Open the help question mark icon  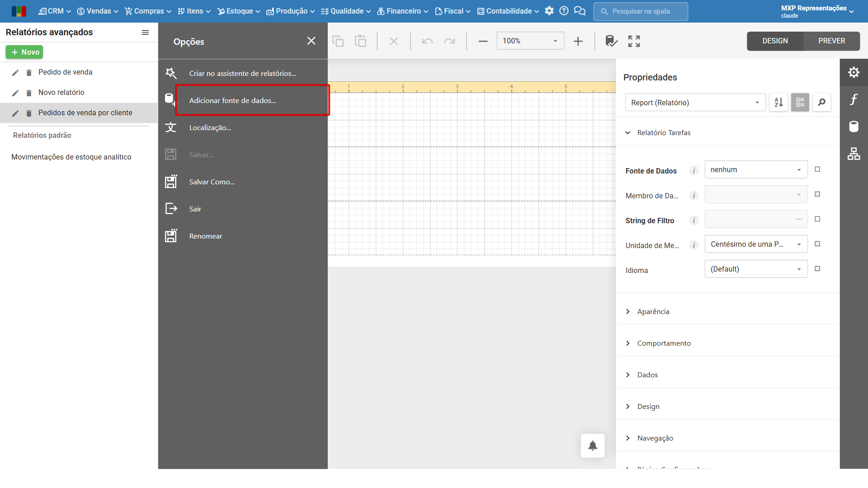[x=564, y=11]
